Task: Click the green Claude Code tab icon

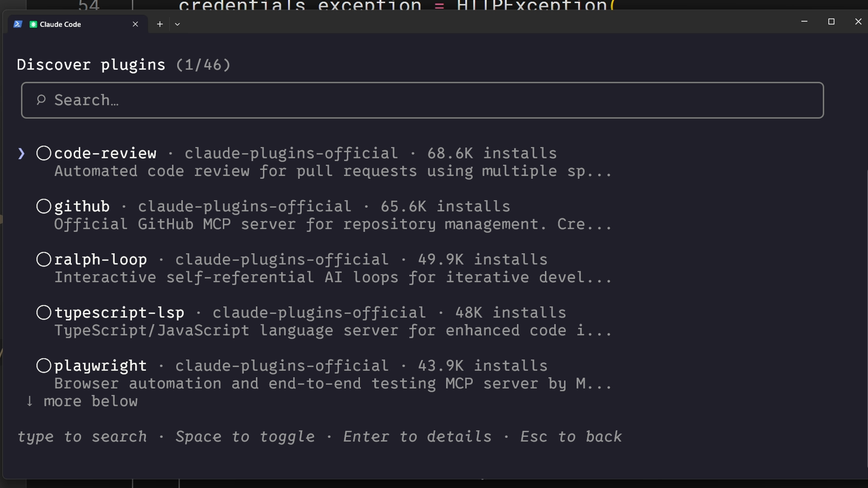Action: click(x=33, y=24)
